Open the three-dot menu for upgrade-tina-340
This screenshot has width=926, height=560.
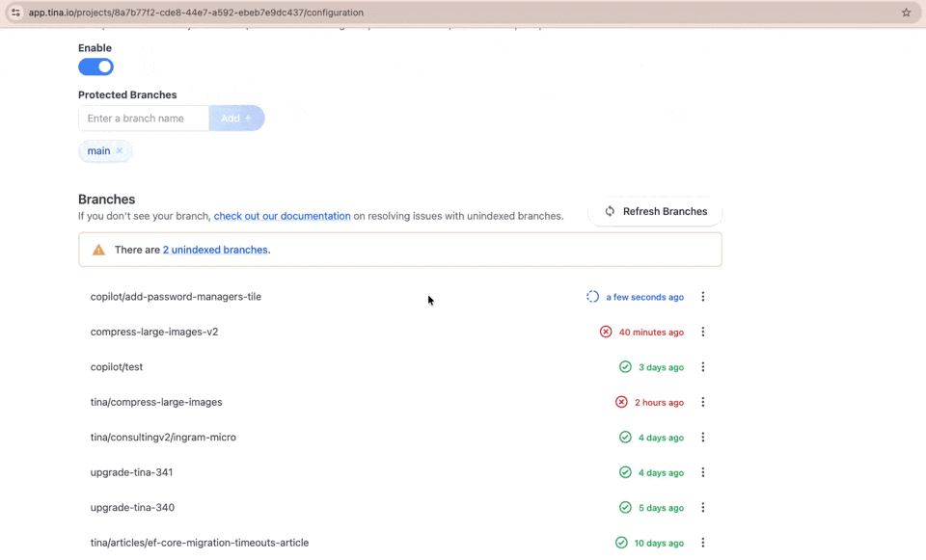703,507
